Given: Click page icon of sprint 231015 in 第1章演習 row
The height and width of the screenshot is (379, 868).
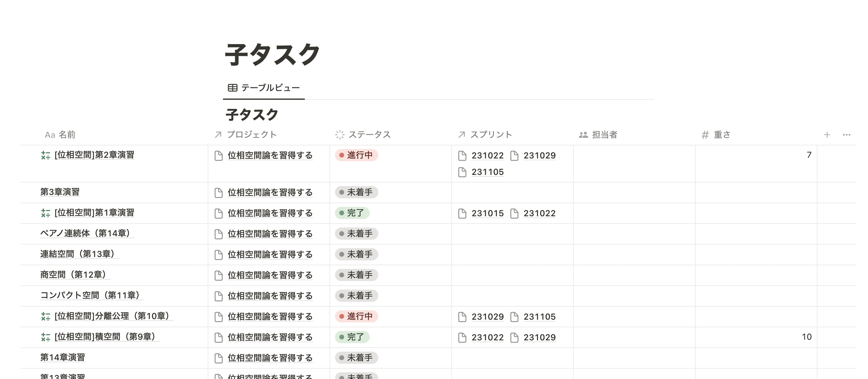Looking at the screenshot, I should pos(462,214).
